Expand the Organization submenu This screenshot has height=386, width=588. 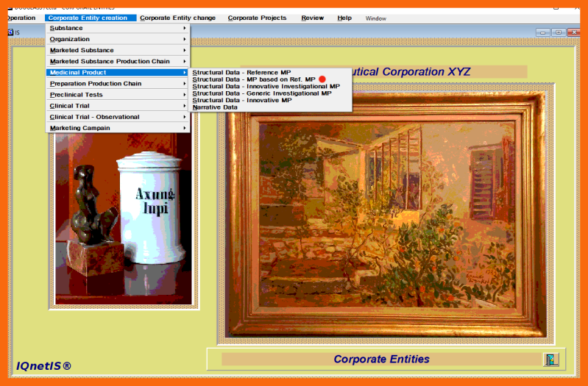[x=118, y=39]
